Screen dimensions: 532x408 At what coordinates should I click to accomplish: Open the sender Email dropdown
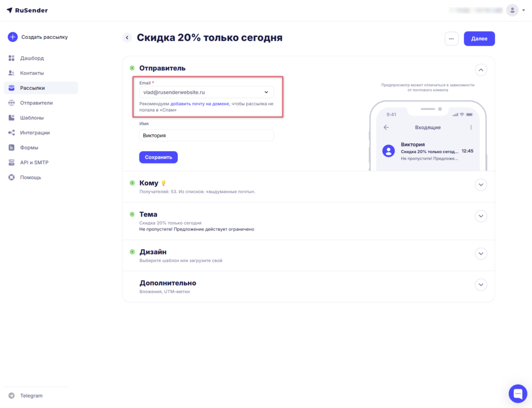206,92
